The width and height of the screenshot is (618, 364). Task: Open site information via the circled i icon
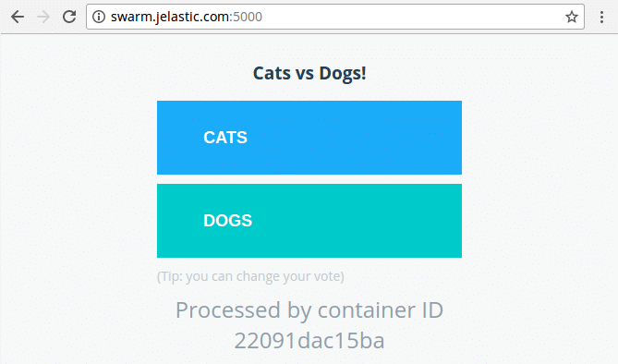99,17
